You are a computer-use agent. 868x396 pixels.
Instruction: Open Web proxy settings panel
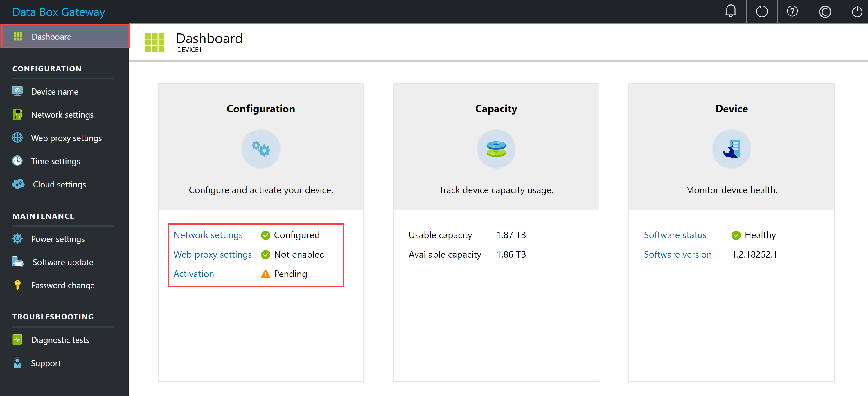[66, 138]
